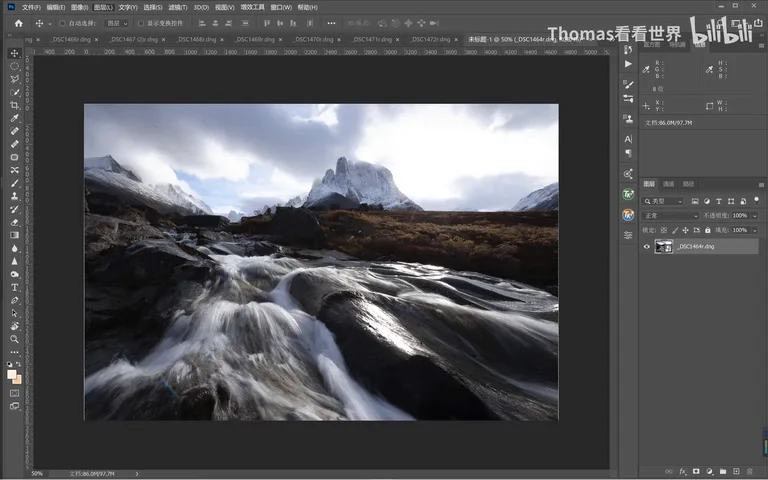Toggle the type layer filter T icon
768x480 pixels.
click(719, 201)
